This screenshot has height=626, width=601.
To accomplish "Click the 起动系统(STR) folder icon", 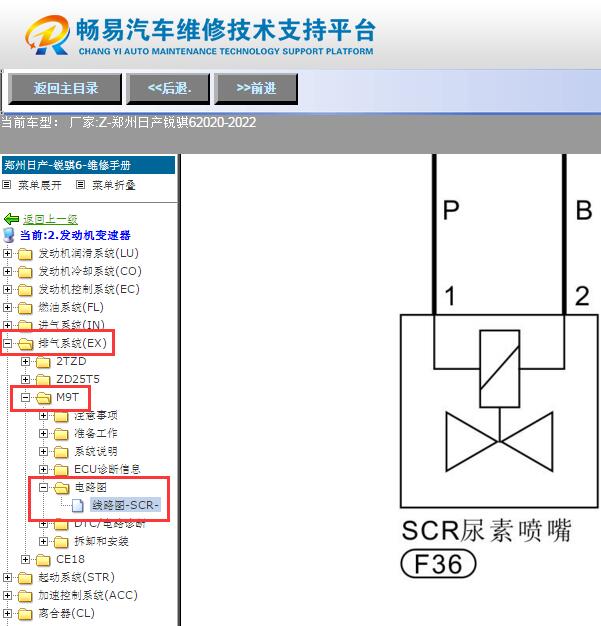I will tap(25, 578).
